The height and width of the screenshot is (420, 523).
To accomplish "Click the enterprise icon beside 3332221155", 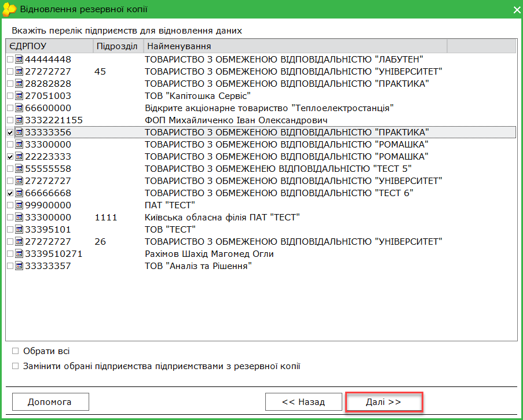I will 19,120.
